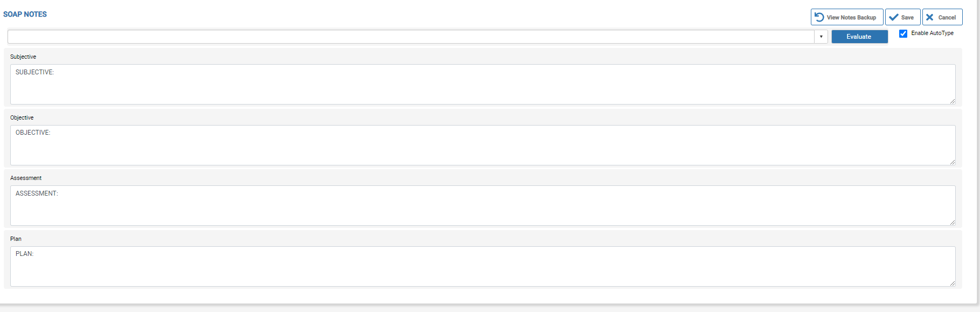Click the Subjective section label

23,57
